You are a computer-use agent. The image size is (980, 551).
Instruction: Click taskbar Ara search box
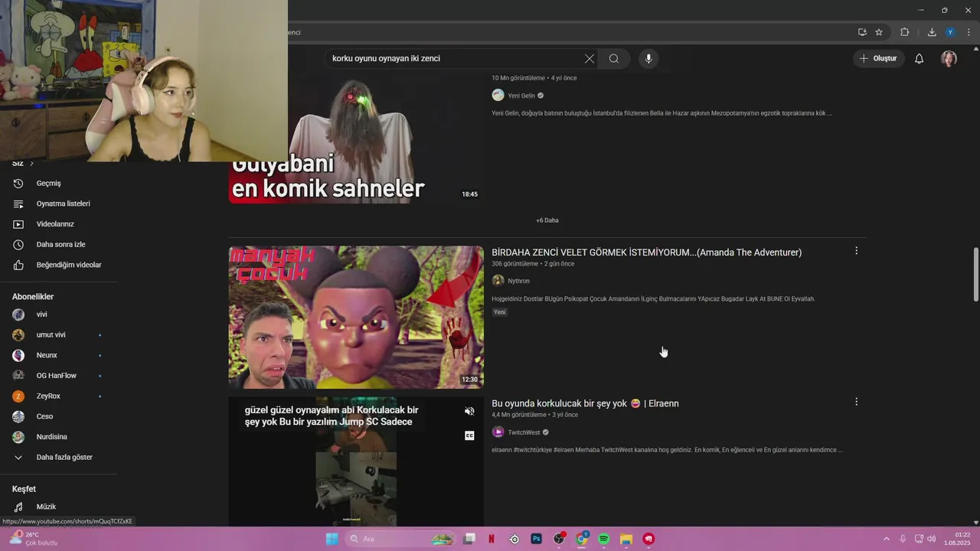click(x=399, y=539)
